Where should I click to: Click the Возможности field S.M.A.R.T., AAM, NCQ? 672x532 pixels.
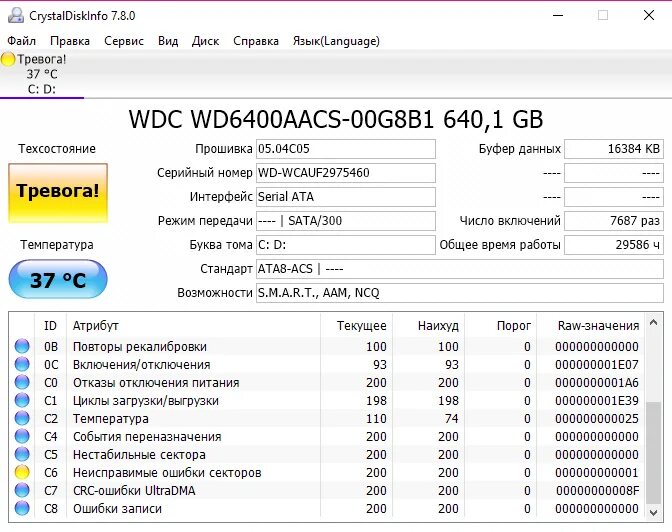(x=459, y=293)
